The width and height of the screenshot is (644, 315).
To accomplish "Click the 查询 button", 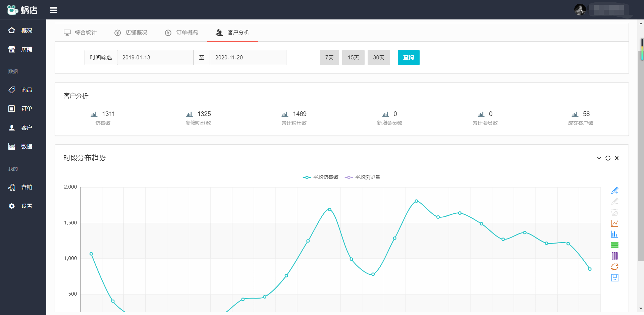I will (x=409, y=58).
